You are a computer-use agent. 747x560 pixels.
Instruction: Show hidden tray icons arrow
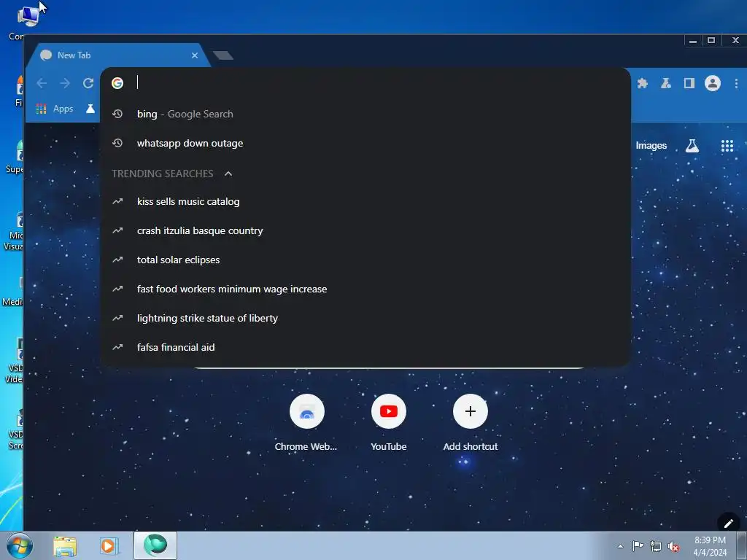tap(620, 546)
